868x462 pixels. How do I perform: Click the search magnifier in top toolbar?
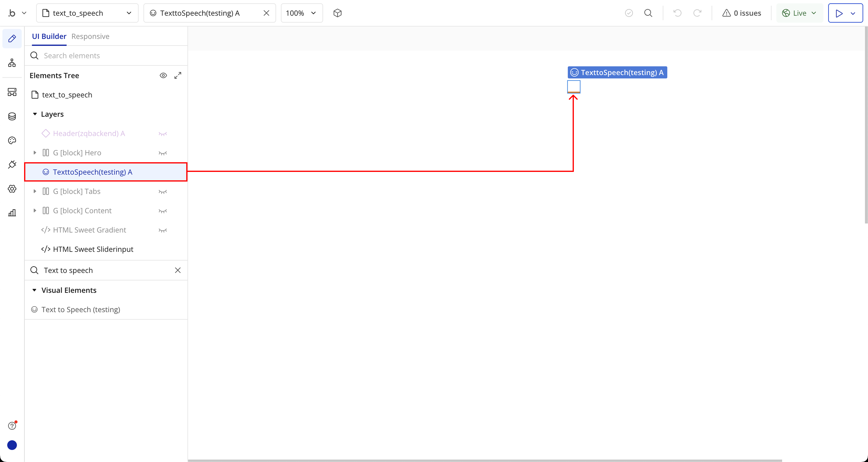(648, 13)
